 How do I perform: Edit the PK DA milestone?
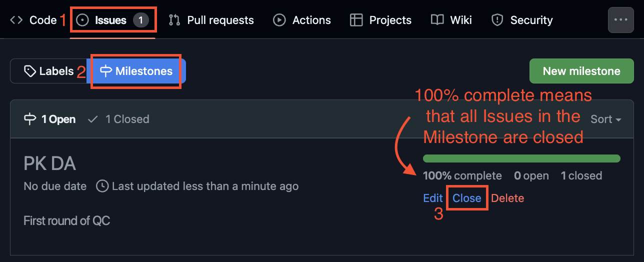pyautogui.click(x=433, y=198)
